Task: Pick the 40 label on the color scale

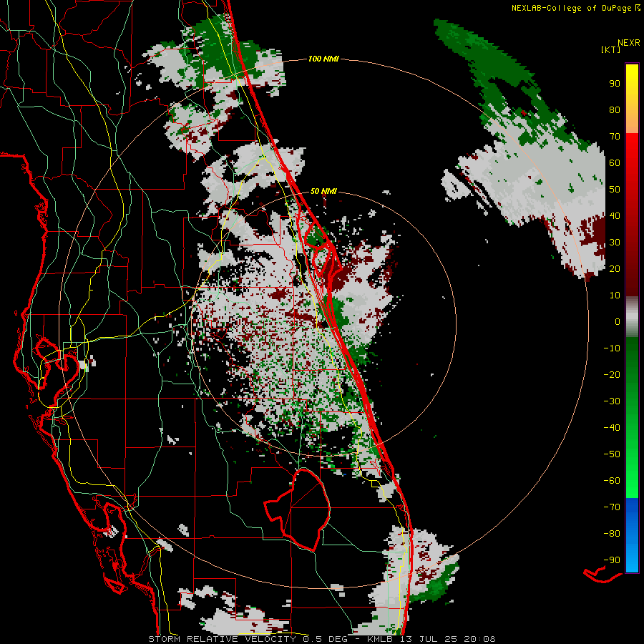Action: click(x=615, y=215)
